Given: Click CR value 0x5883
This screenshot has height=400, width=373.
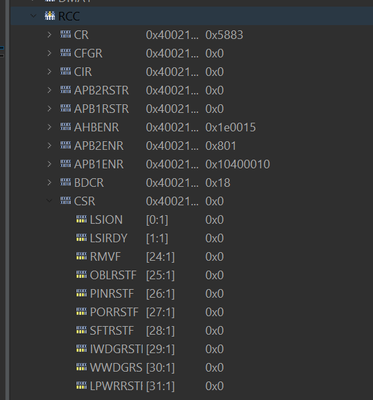Looking at the screenshot, I should coord(224,35).
